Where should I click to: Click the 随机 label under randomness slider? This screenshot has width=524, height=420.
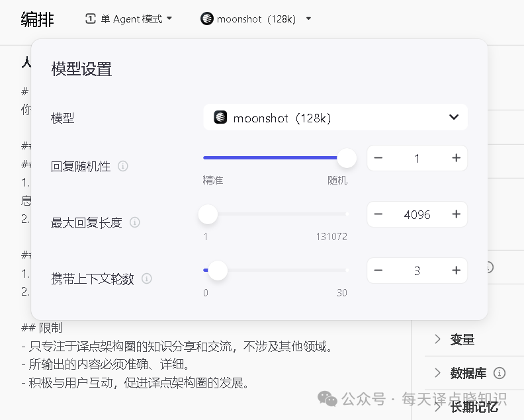pos(337,181)
